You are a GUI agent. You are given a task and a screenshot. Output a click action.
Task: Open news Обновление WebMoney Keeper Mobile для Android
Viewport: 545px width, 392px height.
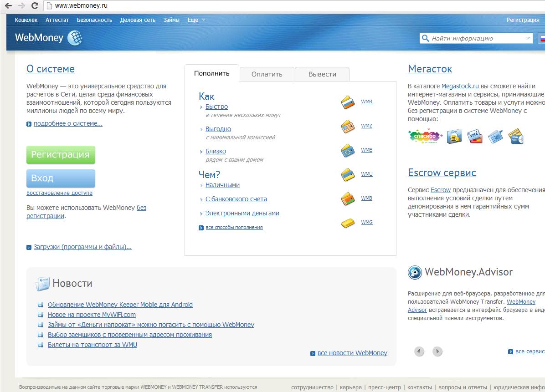tap(120, 305)
